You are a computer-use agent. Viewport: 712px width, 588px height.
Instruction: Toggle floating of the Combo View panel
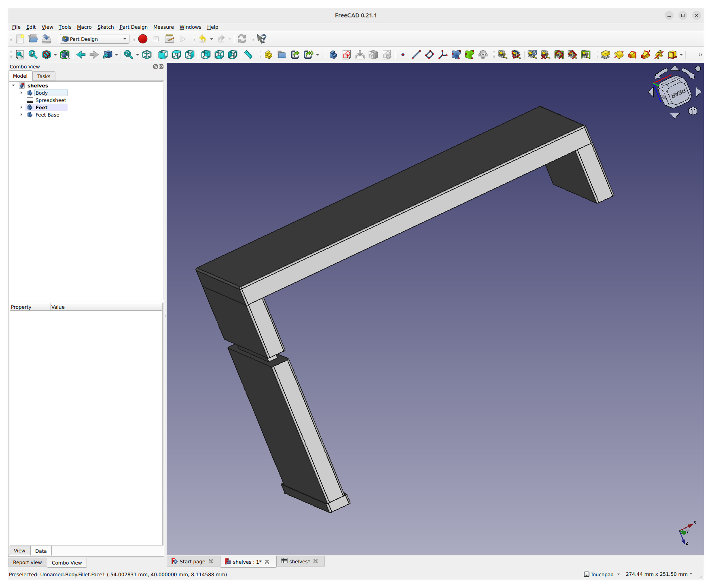tap(155, 66)
